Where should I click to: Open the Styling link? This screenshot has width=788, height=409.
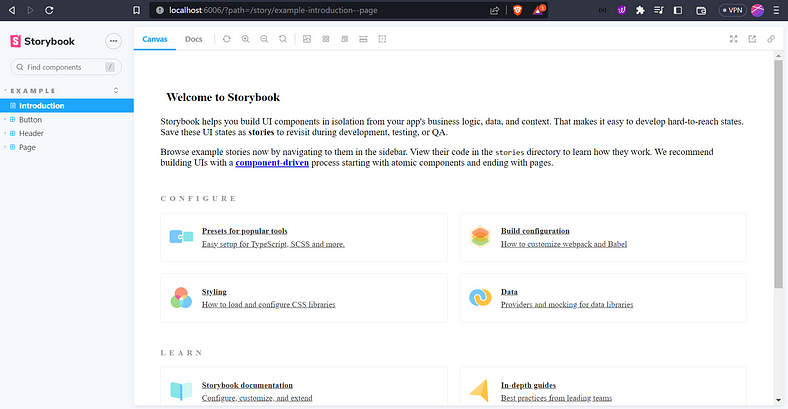coord(214,292)
